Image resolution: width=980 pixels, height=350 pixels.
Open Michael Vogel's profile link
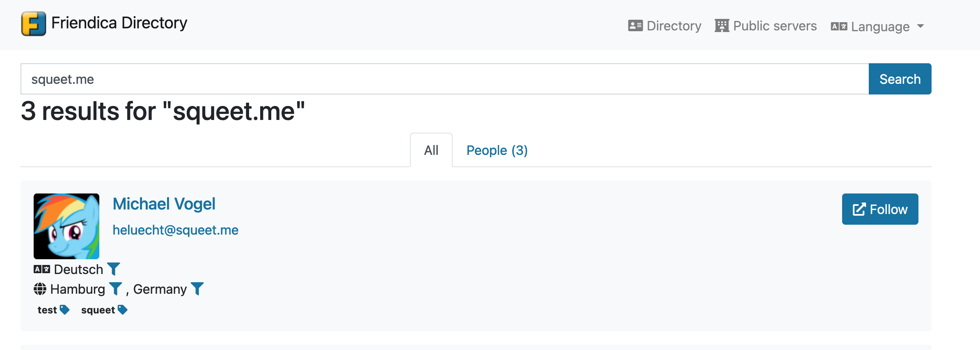tap(164, 204)
